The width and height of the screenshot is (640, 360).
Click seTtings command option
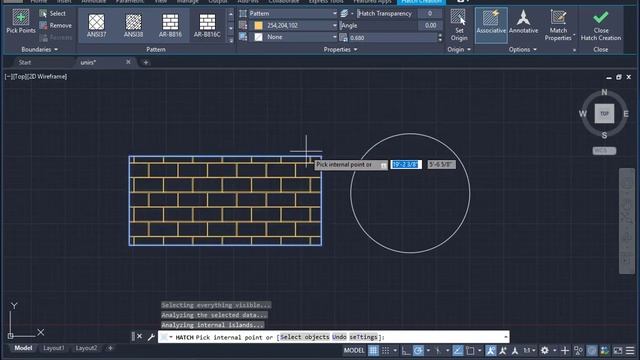363,337
